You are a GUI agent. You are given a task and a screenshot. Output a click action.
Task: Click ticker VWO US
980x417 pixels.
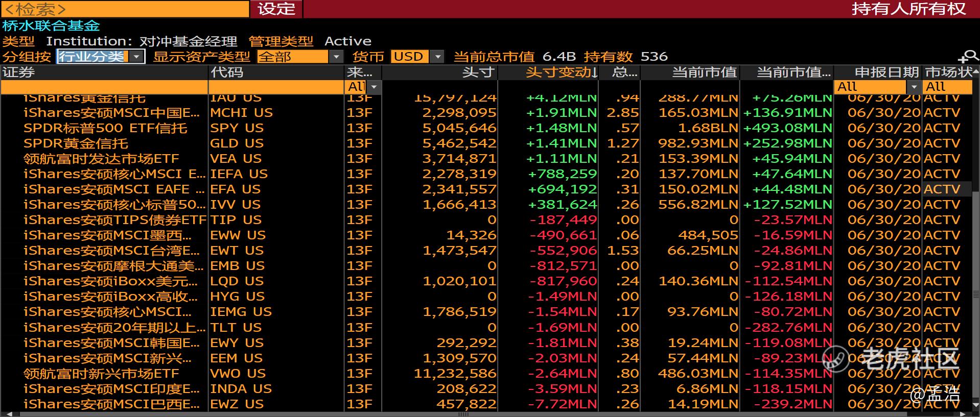238,374
